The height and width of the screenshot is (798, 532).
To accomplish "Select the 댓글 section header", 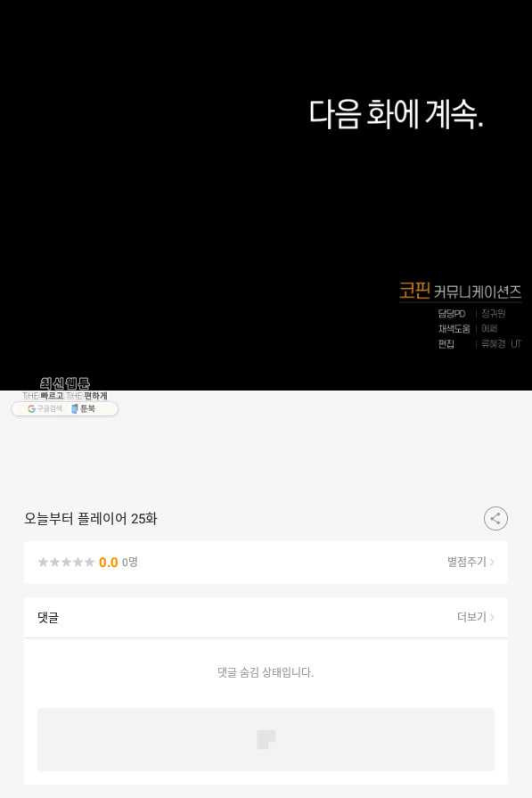I will (48, 617).
